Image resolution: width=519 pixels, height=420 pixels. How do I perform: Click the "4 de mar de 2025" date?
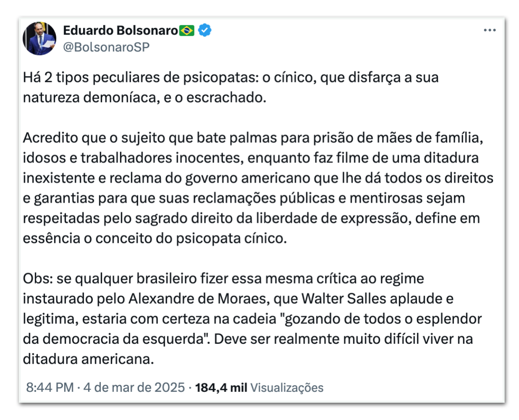click(x=134, y=387)
